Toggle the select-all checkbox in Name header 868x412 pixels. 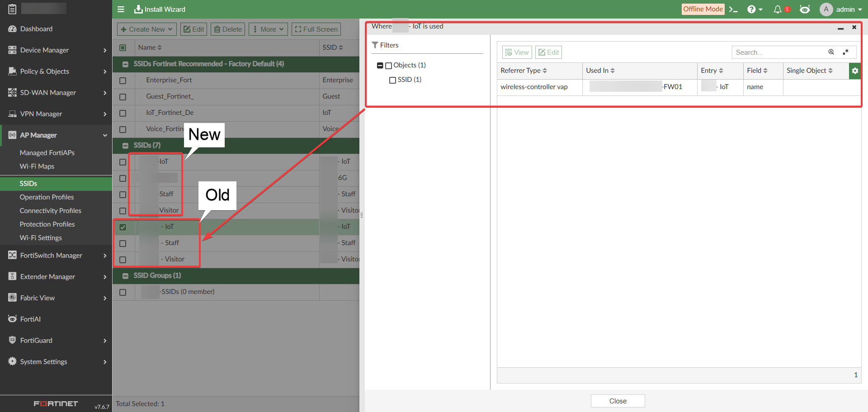(x=123, y=47)
